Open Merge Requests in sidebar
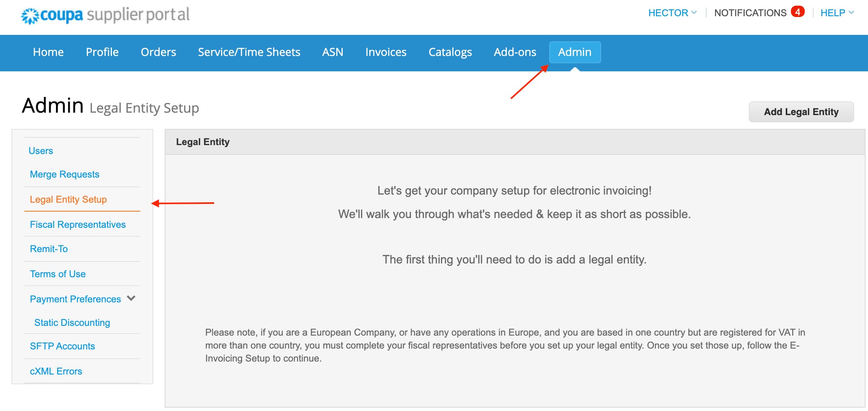 (x=64, y=174)
